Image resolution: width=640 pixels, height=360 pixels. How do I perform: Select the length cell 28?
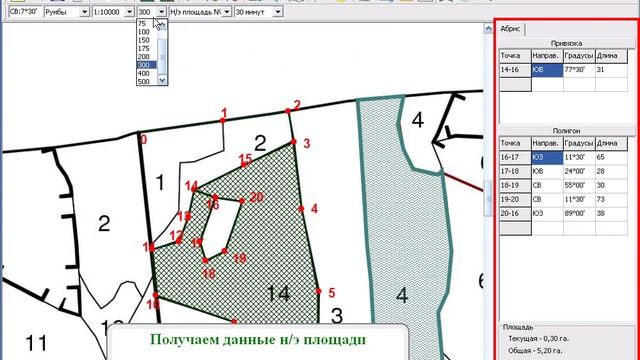pos(611,171)
